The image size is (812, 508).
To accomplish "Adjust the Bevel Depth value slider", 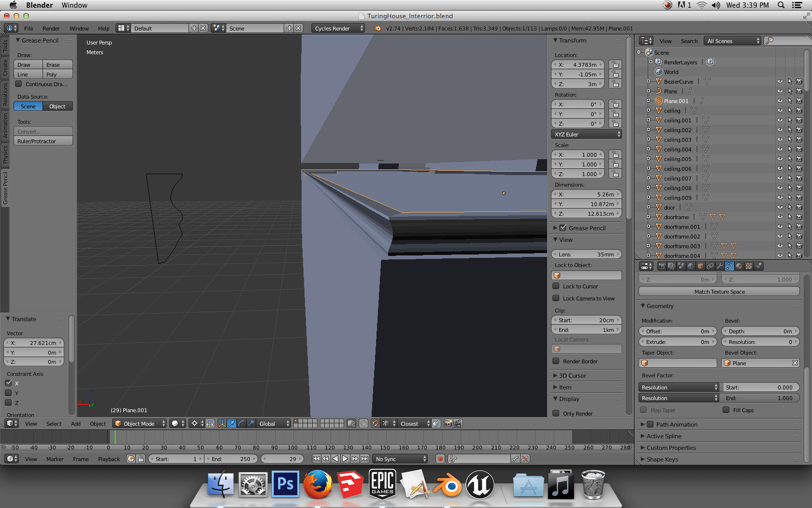I will (x=760, y=331).
